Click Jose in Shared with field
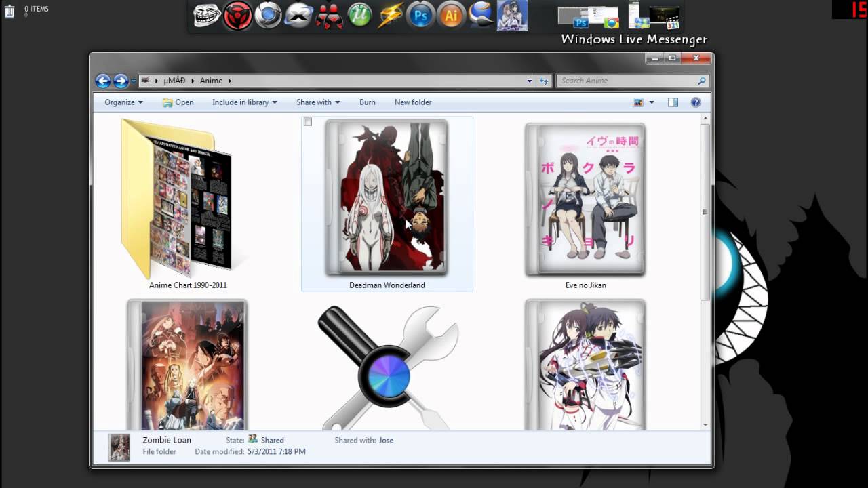 tap(386, 441)
